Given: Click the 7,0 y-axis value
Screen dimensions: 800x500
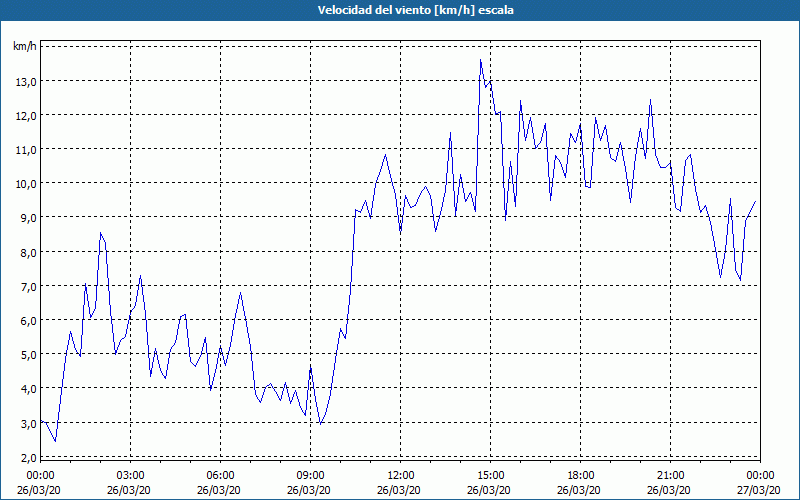Looking at the screenshot, I should pos(28,286).
